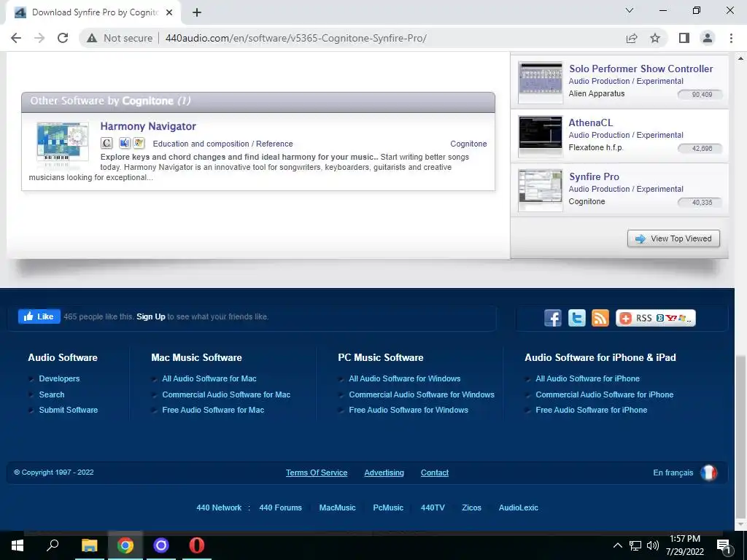Open Education and composition / Reference category
Screen dimensions: 747x560
[222, 144]
